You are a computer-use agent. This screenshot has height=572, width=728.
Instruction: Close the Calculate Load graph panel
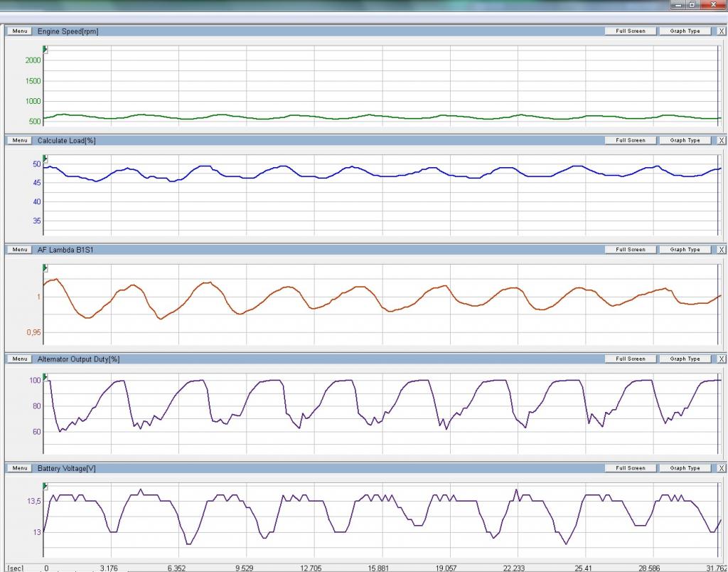click(x=721, y=140)
